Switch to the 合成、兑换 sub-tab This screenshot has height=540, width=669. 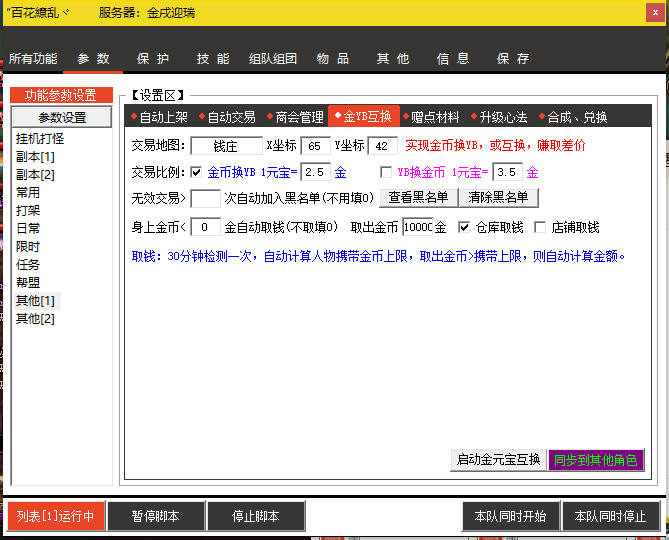tap(573, 116)
